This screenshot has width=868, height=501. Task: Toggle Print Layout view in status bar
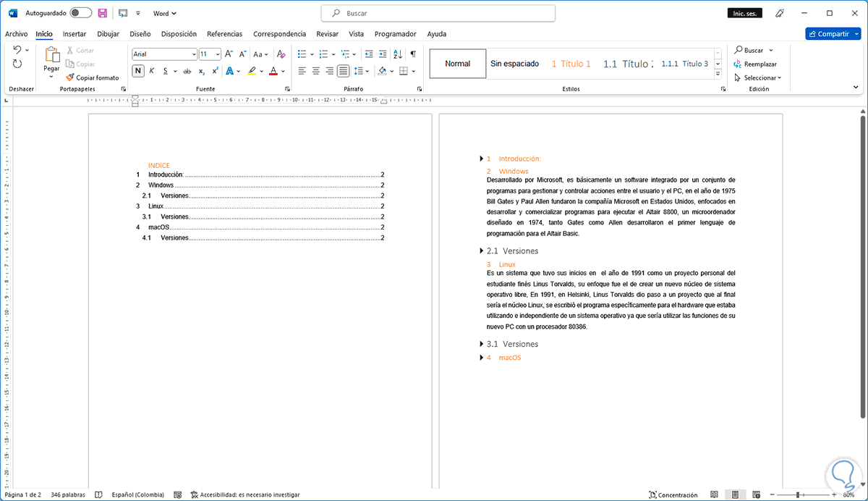pyautogui.click(x=734, y=494)
